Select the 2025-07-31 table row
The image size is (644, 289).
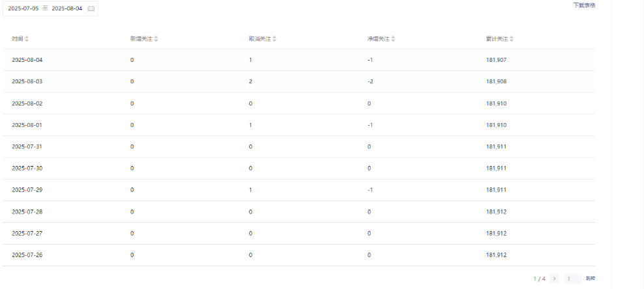click(299, 146)
